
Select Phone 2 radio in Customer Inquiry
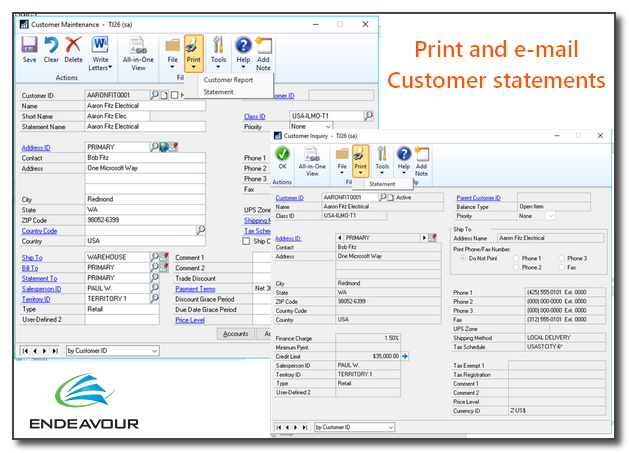(516, 267)
